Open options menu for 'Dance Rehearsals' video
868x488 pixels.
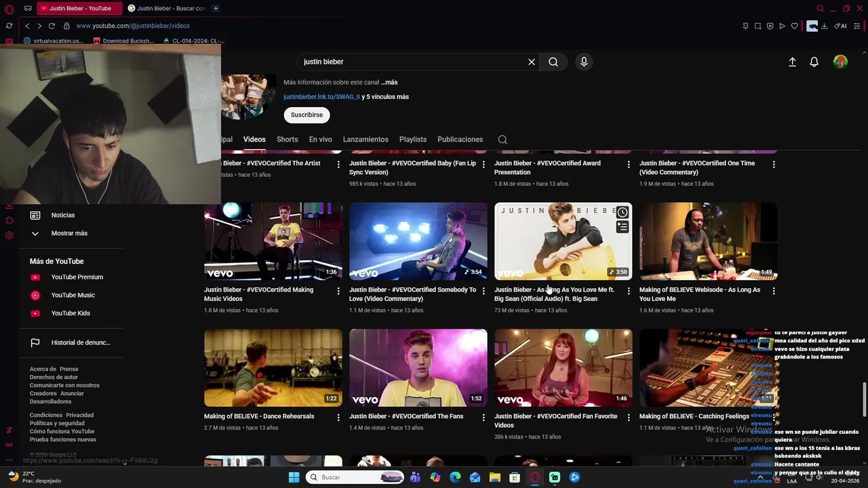click(338, 418)
